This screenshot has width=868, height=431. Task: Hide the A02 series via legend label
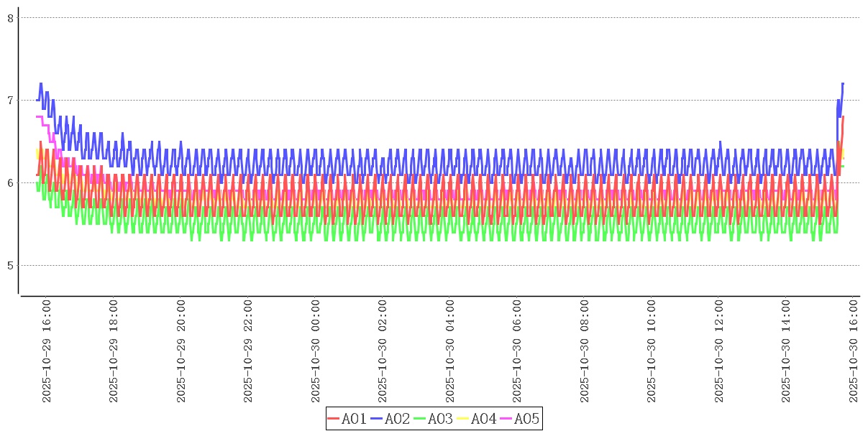397,419
